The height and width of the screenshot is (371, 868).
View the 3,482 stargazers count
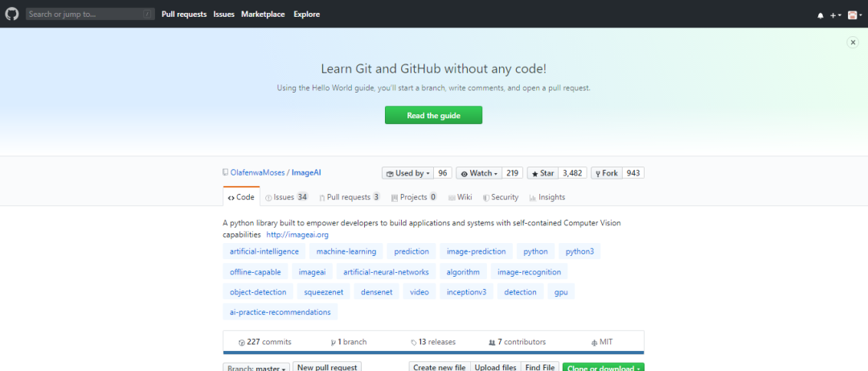572,174
